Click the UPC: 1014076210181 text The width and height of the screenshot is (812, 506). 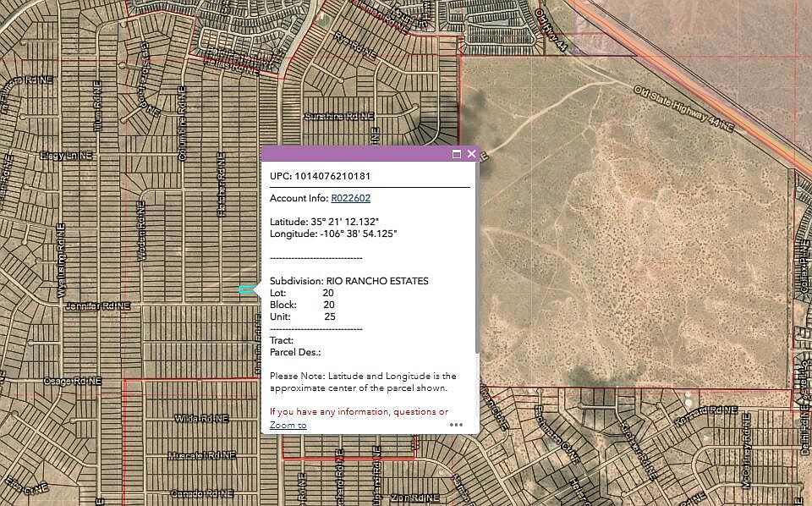pos(320,176)
